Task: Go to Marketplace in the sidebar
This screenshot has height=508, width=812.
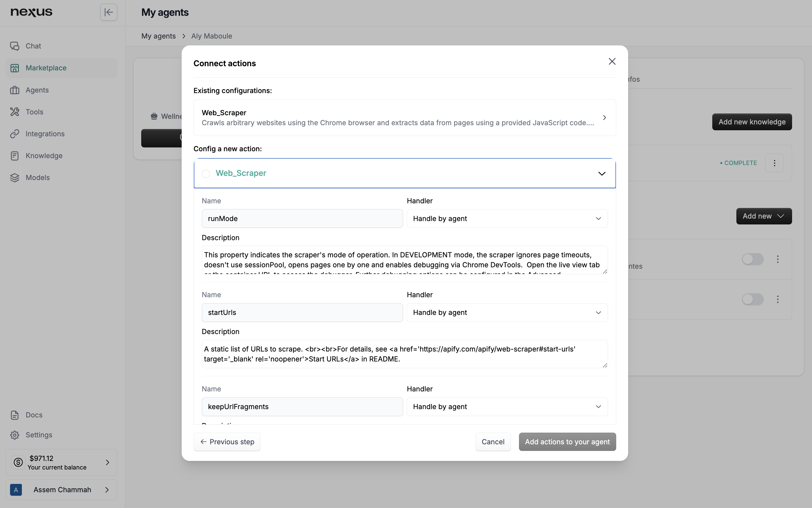Action: click(x=61, y=68)
